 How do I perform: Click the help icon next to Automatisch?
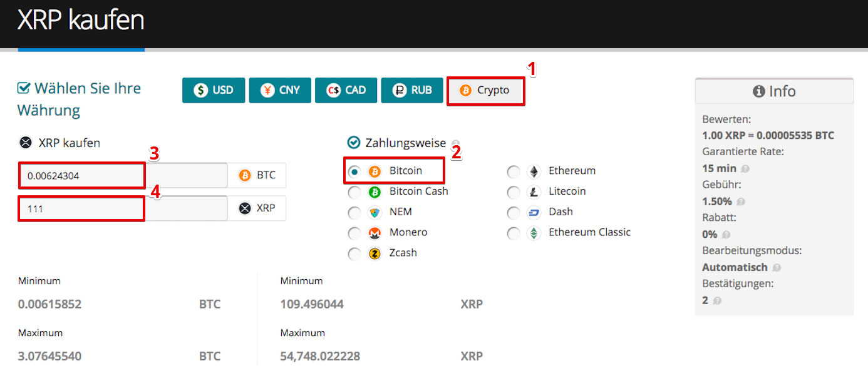click(x=777, y=268)
